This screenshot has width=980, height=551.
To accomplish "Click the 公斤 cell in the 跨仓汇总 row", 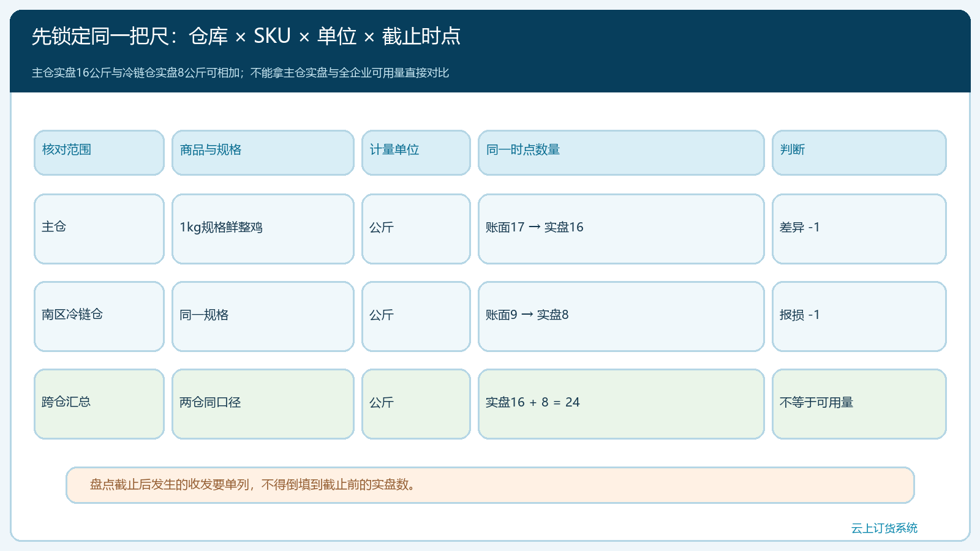I will 416,404.
